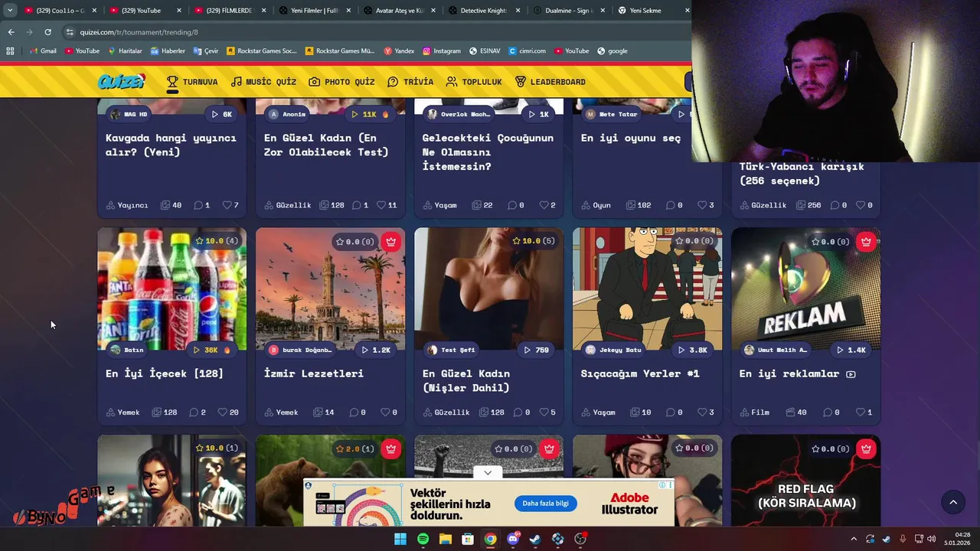This screenshot has width=980, height=551.
Task: Click the 36K play count on En İyi İçecek
Action: (x=211, y=350)
